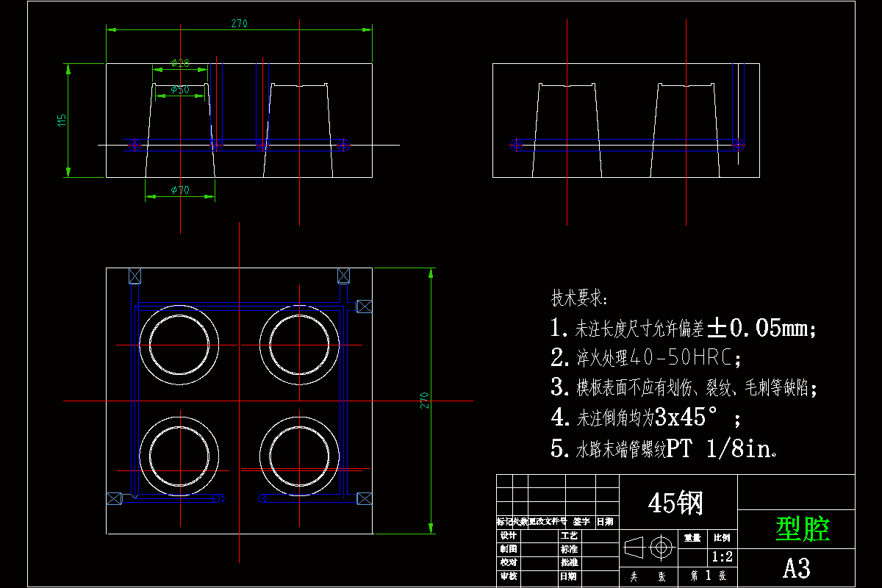Click the 校对 cell in title block

pyautogui.click(x=509, y=562)
